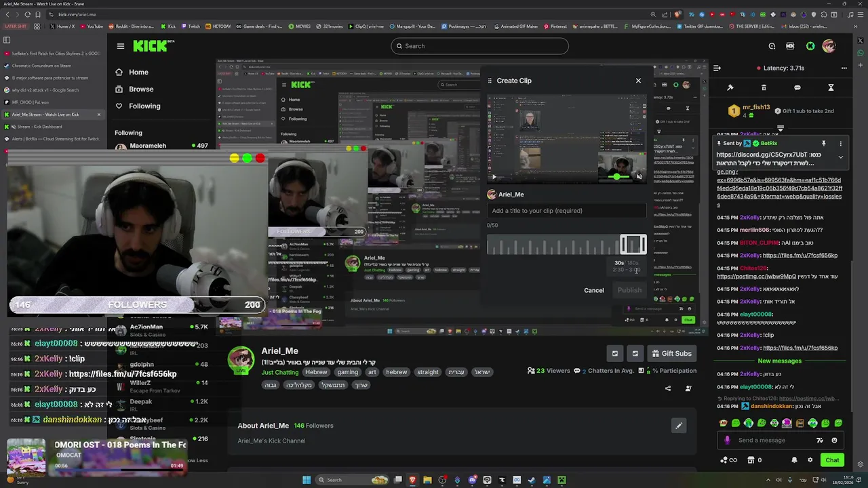Click the theater mode icon
This screenshot has height=488, width=868.
[x=635, y=353]
